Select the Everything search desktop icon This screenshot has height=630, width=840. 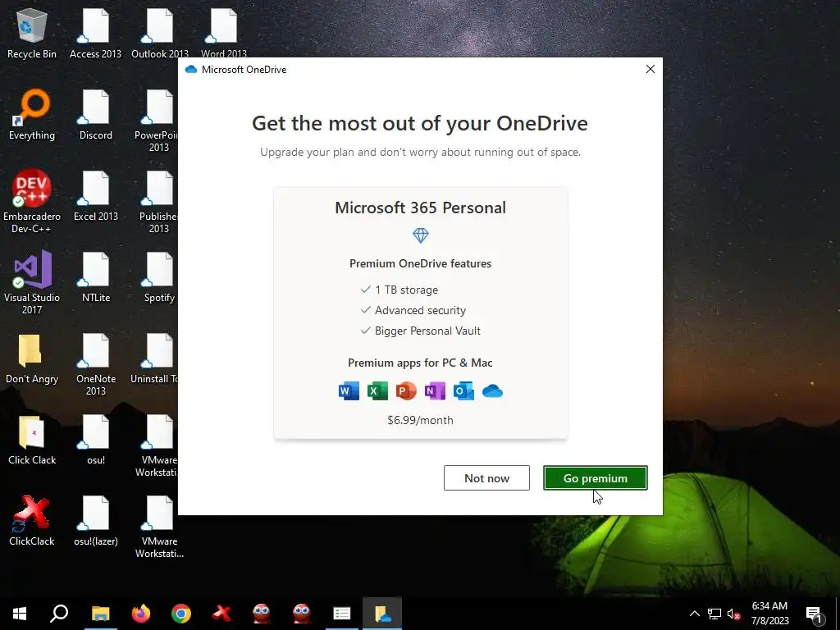pos(32,115)
